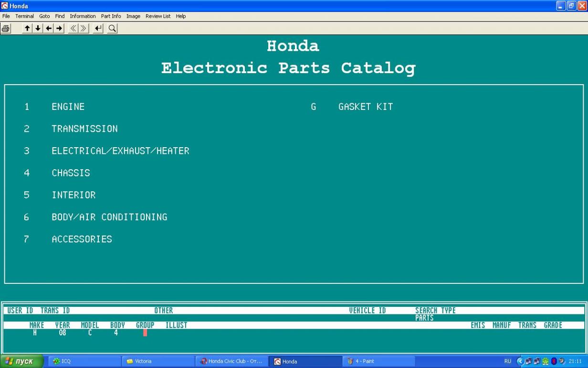The width and height of the screenshot is (588, 368).
Task: Select the ACCESSORIES catalog group
Action: pyautogui.click(x=82, y=239)
